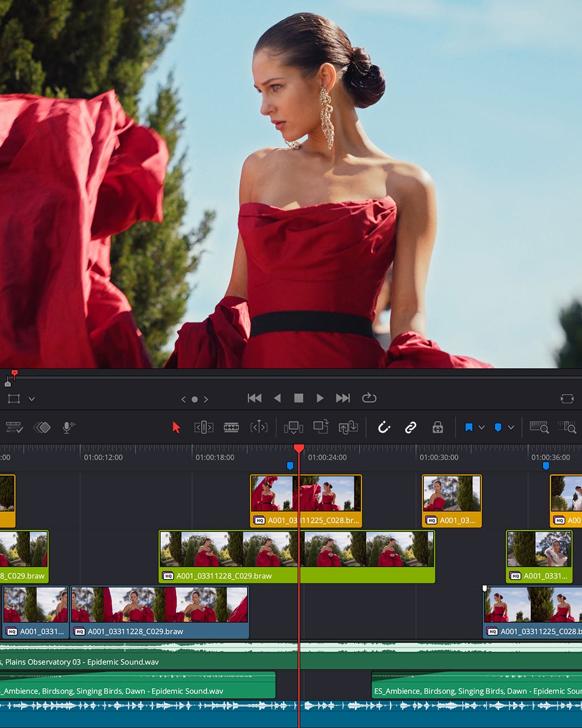Click the 01:00:18:00 ruler timecode
This screenshot has width=582, height=728.
point(214,457)
